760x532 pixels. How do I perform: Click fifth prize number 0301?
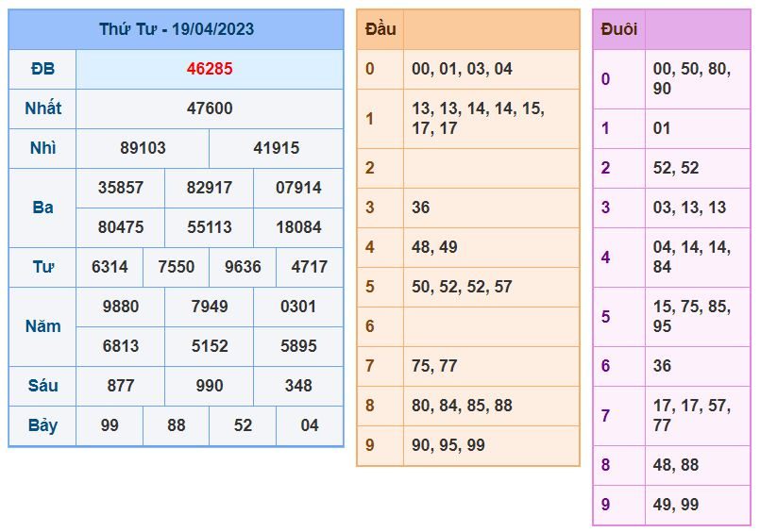coord(298,307)
